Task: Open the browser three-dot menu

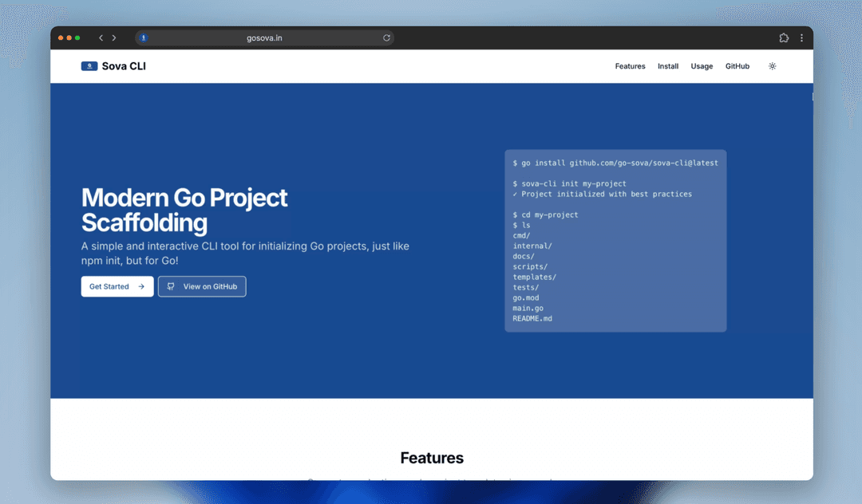Action: [801, 38]
